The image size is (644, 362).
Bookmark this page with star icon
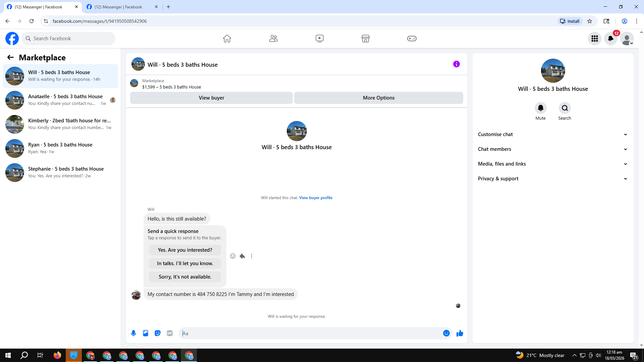click(590, 21)
